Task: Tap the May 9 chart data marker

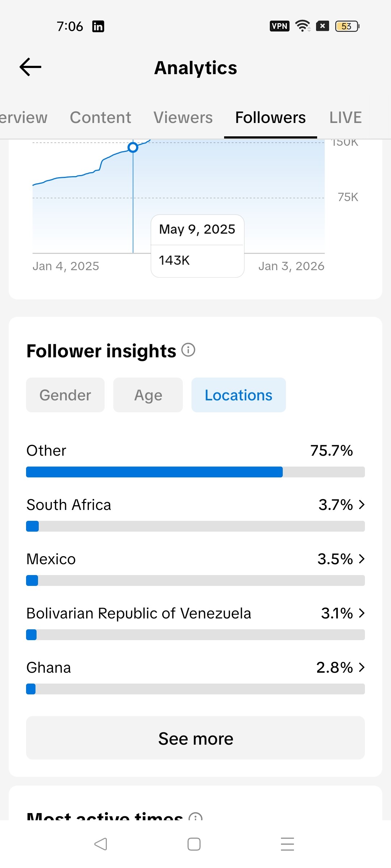Action: 133,148
